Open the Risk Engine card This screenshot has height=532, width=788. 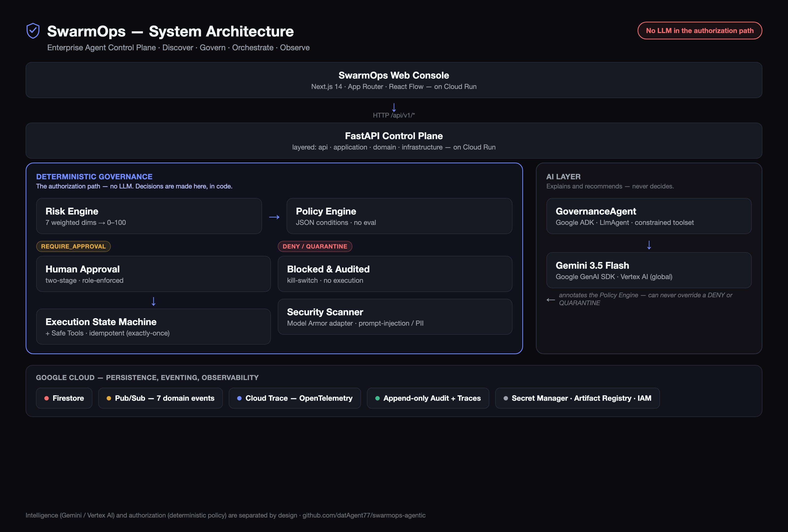coord(149,216)
